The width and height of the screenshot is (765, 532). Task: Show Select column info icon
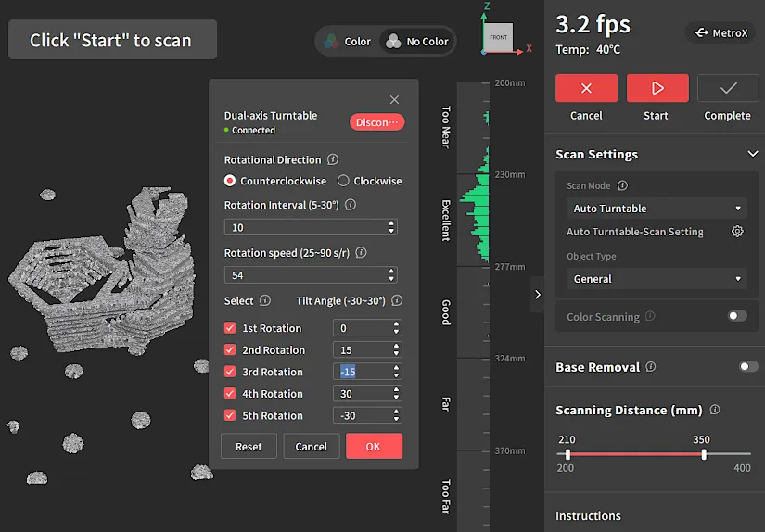pos(265,300)
